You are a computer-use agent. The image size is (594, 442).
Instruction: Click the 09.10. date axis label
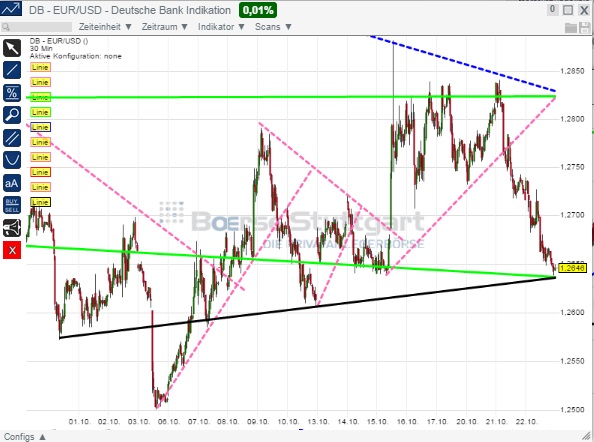[x=258, y=422]
